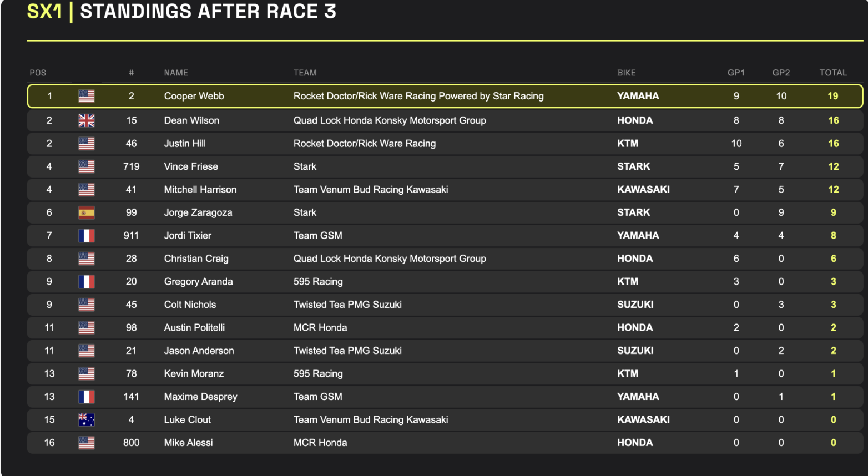Click the US flag next to Mike Alessi
868x476 pixels.
(86, 443)
